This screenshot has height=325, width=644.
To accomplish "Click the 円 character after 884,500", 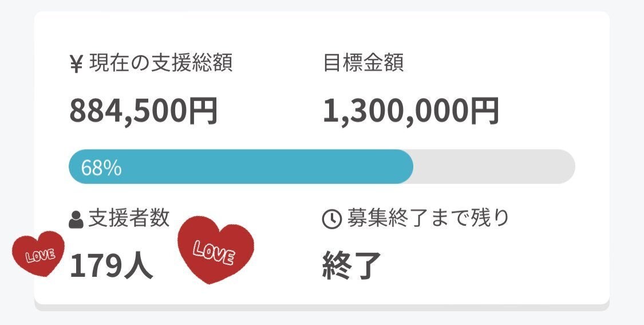I will pos(203,111).
